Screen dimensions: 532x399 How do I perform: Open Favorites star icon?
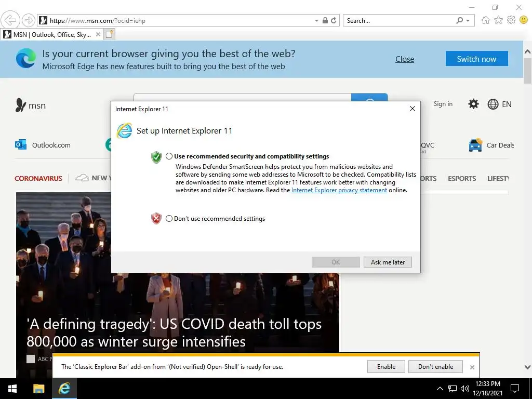click(498, 20)
